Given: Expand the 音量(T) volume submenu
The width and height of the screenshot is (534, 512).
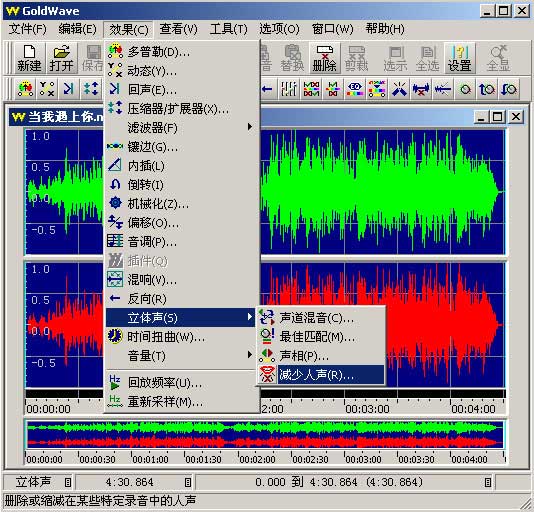Looking at the screenshot, I should (180, 356).
